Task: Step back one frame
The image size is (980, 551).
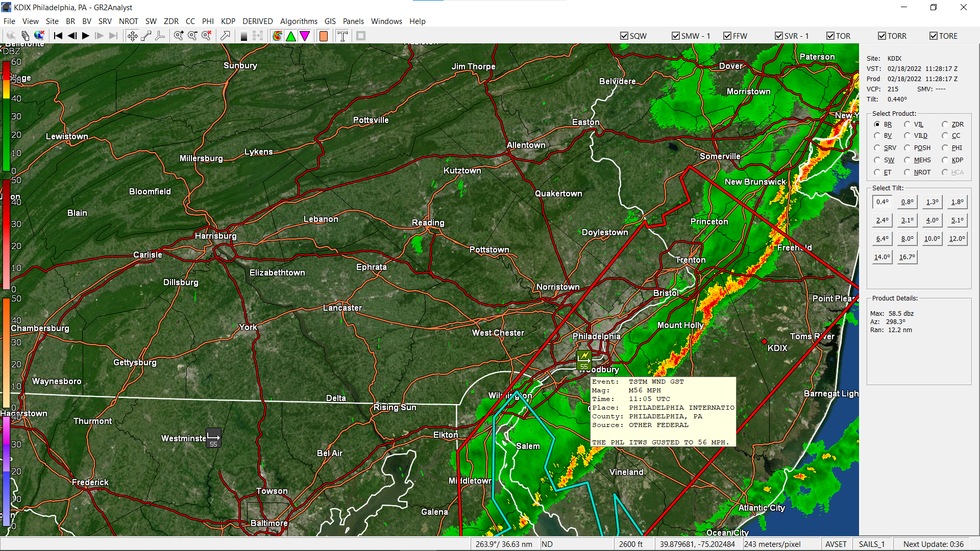Action: 72,36
